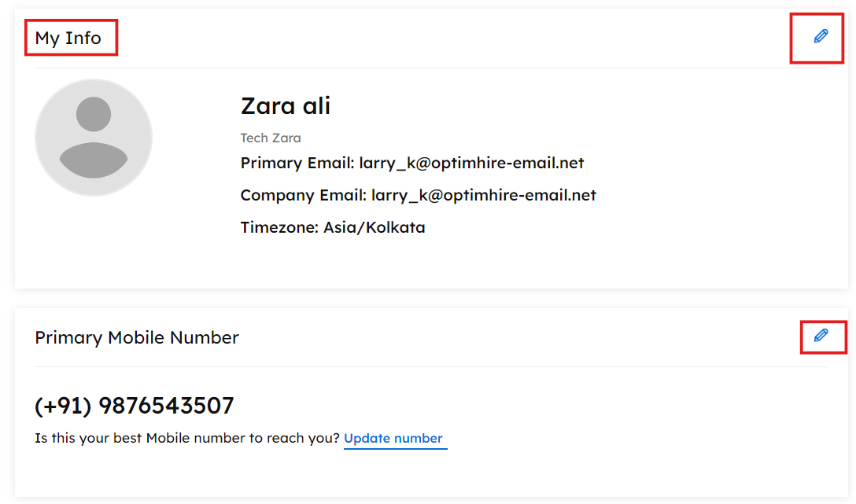The height and width of the screenshot is (504, 856).
Task: Click the Primary Email label
Action: tap(297, 164)
